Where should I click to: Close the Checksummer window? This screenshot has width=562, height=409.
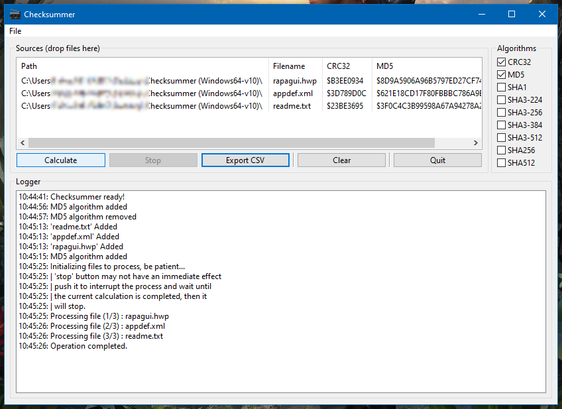(x=542, y=14)
